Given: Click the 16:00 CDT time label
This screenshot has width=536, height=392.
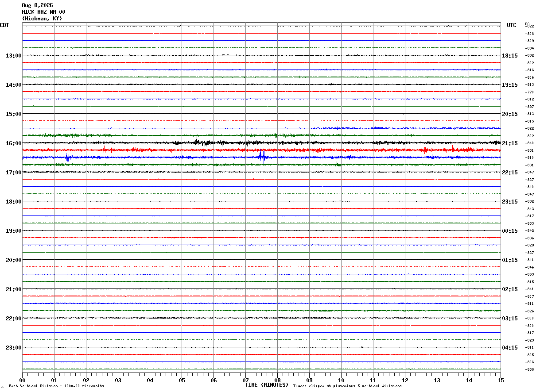Looking at the screenshot, I should pyautogui.click(x=13, y=143).
